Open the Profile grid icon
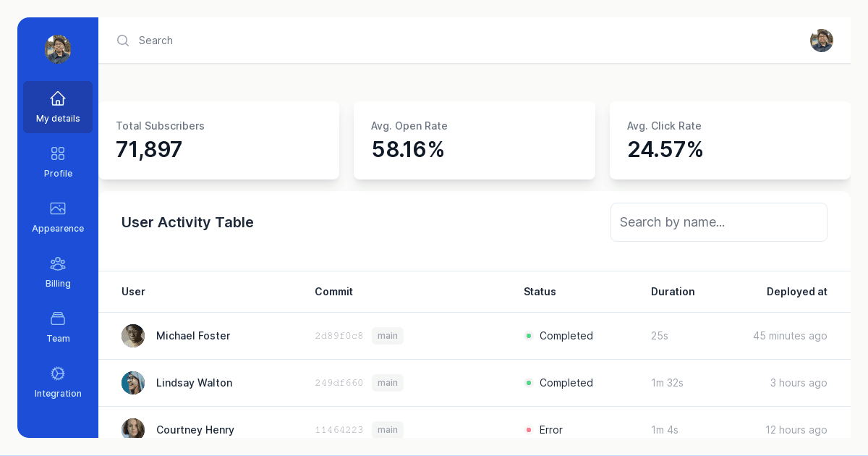The height and width of the screenshot is (456, 868). click(x=58, y=153)
